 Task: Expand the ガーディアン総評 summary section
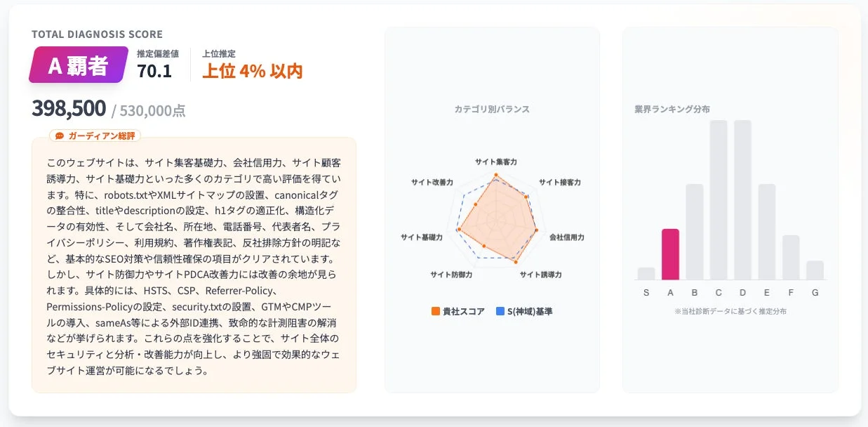pyautogui.click(x=93, y=136)
